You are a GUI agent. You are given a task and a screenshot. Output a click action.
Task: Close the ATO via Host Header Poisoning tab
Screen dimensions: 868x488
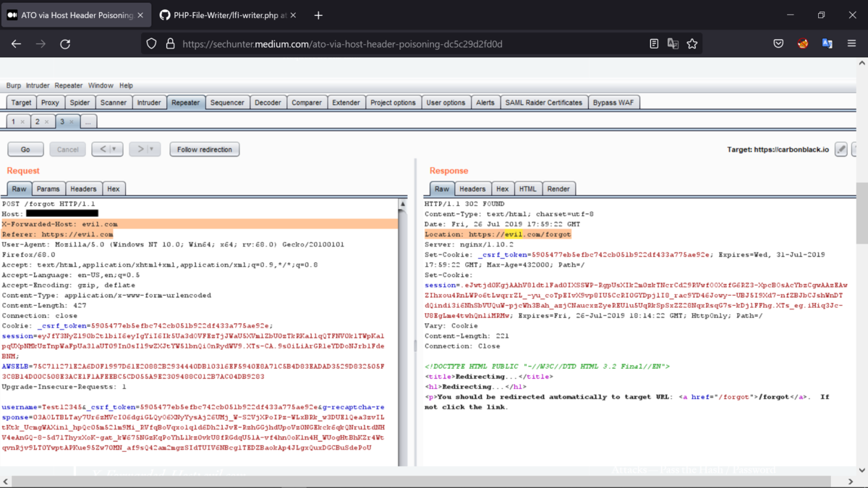pos(140,15)
